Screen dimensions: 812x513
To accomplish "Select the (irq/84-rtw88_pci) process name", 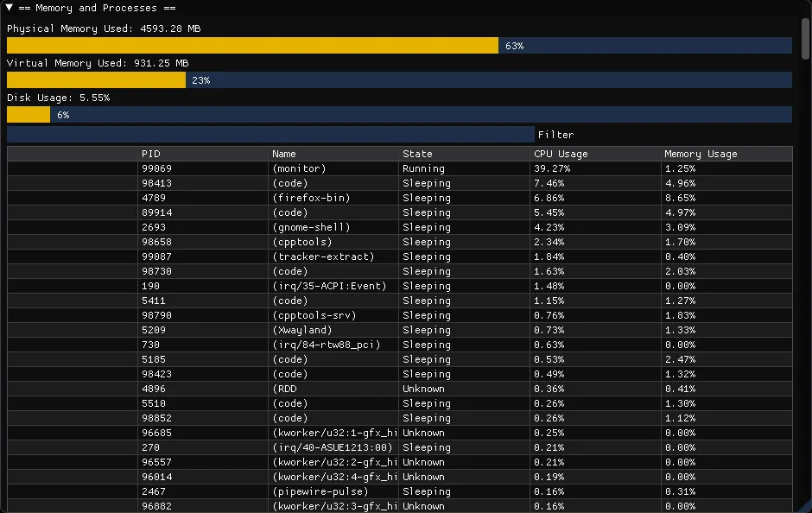I will coord(327,345).
